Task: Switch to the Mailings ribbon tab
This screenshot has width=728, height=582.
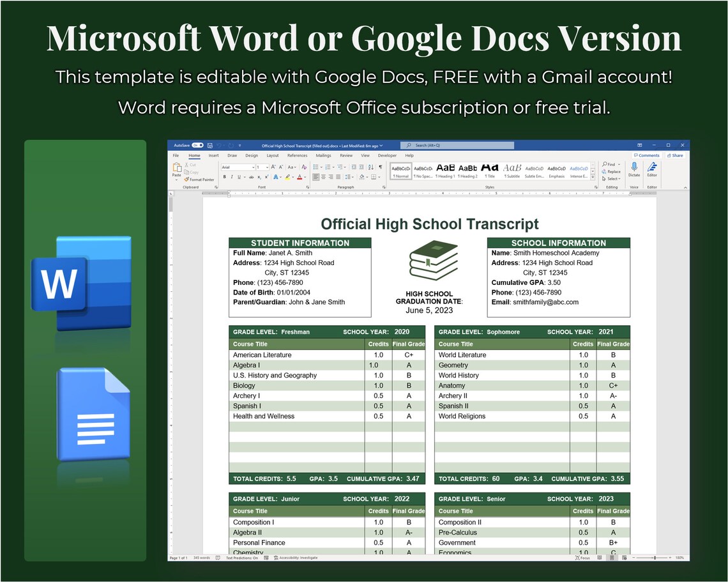Action: (x=323, y=155)
